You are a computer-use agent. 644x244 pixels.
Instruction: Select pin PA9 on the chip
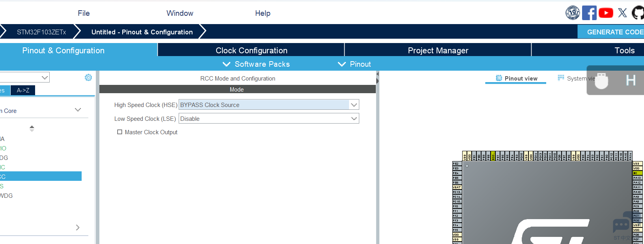[638, 197]
